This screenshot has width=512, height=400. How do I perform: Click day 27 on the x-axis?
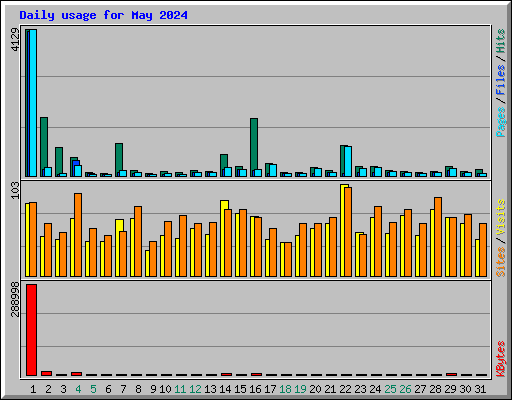pyautogui.click(x=421, y=389)
